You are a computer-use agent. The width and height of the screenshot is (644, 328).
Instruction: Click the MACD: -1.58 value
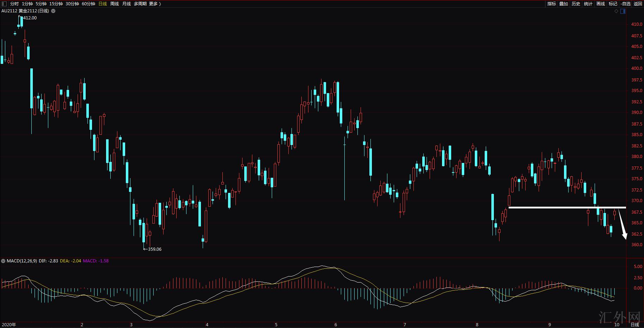pos(96,261)
